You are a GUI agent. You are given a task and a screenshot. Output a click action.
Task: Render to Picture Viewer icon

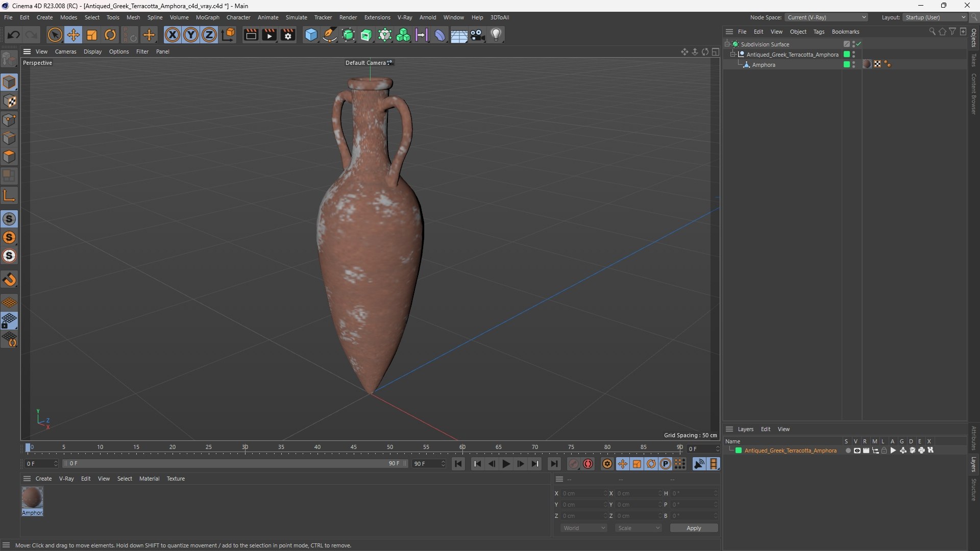(269, 35)
